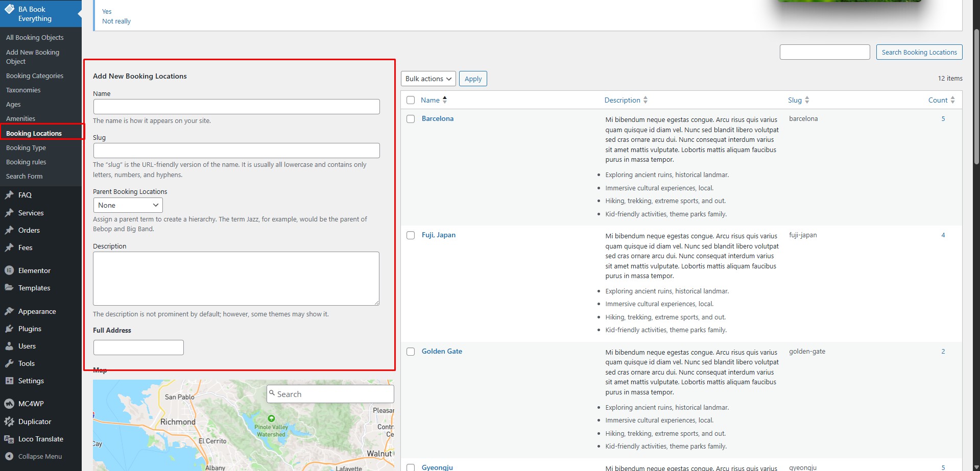This screenshot has height=471, width=980.
Task: Tick the select-all checkbox in table header
Action: click(411, 100)
